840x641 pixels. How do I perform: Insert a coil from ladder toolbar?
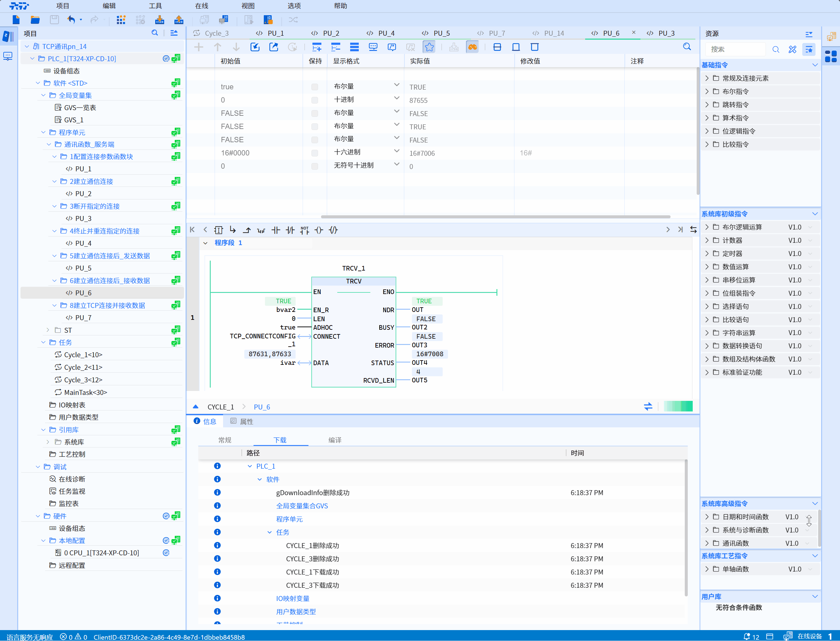[319, 230]
